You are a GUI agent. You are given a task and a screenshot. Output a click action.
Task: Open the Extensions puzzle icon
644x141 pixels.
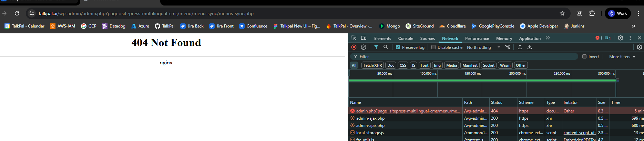(x=592, y=13)
